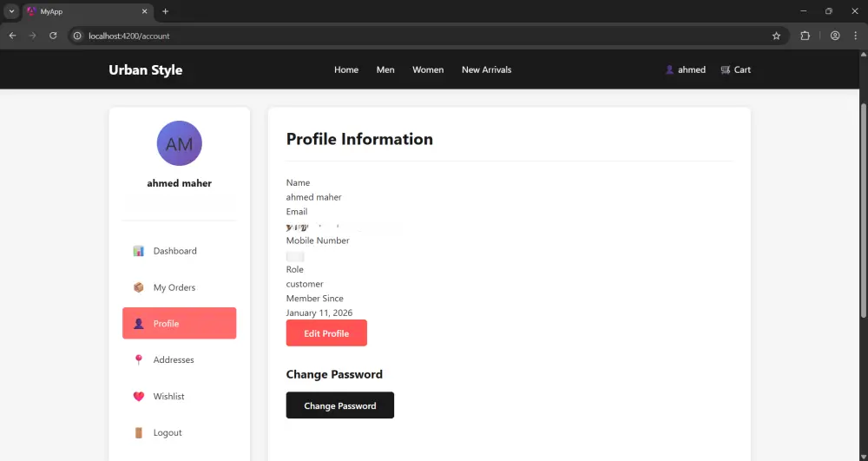The height and width of the screenshot is (461, 868).
Task: Click the Addresses pin icon
Action: tap(138, 360)
